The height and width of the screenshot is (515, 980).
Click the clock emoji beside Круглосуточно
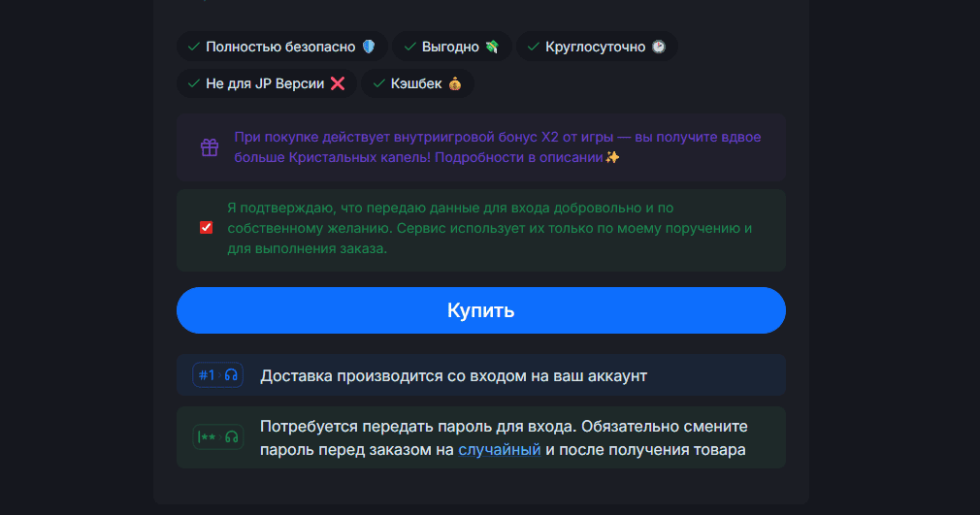point(658,47)
